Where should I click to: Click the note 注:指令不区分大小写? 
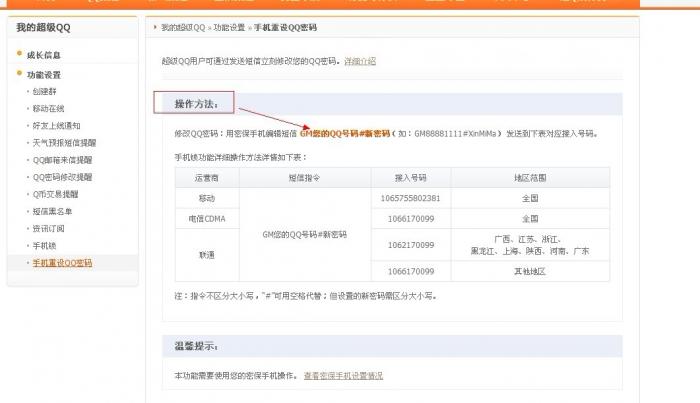(x=305, y=296)
